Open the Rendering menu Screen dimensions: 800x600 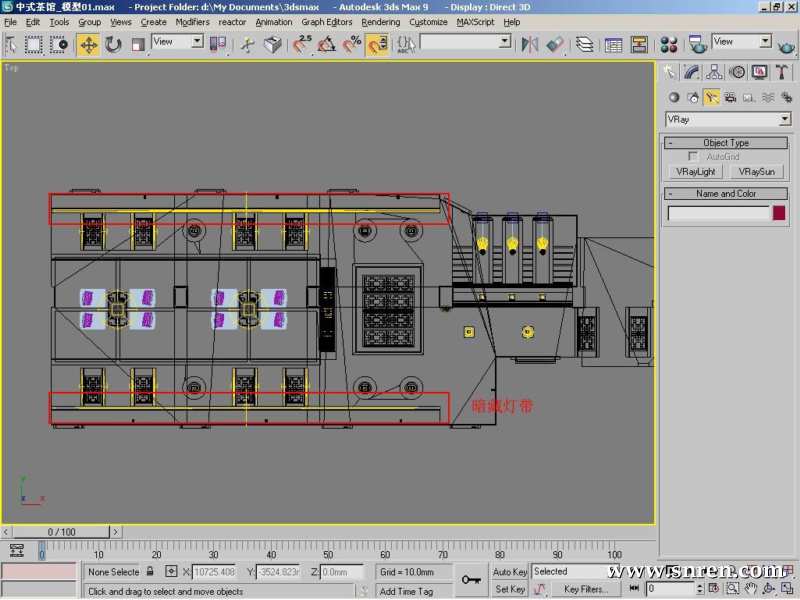click(381, 22)
